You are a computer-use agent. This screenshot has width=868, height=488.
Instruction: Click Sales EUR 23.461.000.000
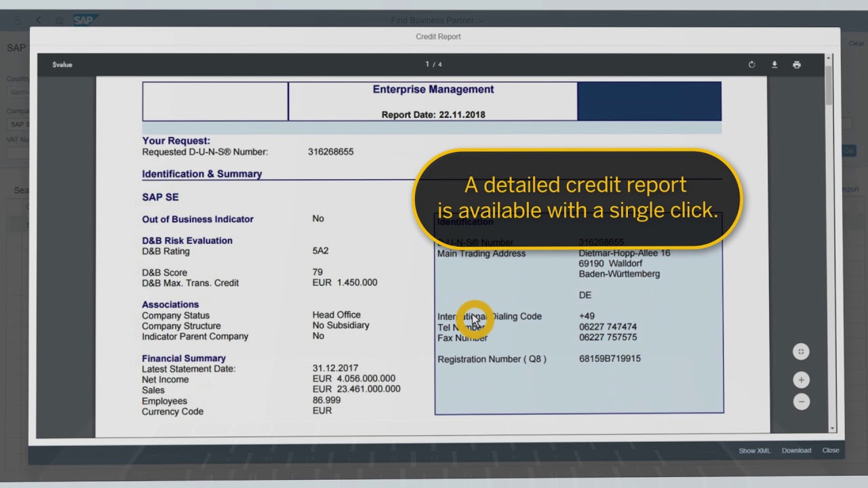[356, 389]
